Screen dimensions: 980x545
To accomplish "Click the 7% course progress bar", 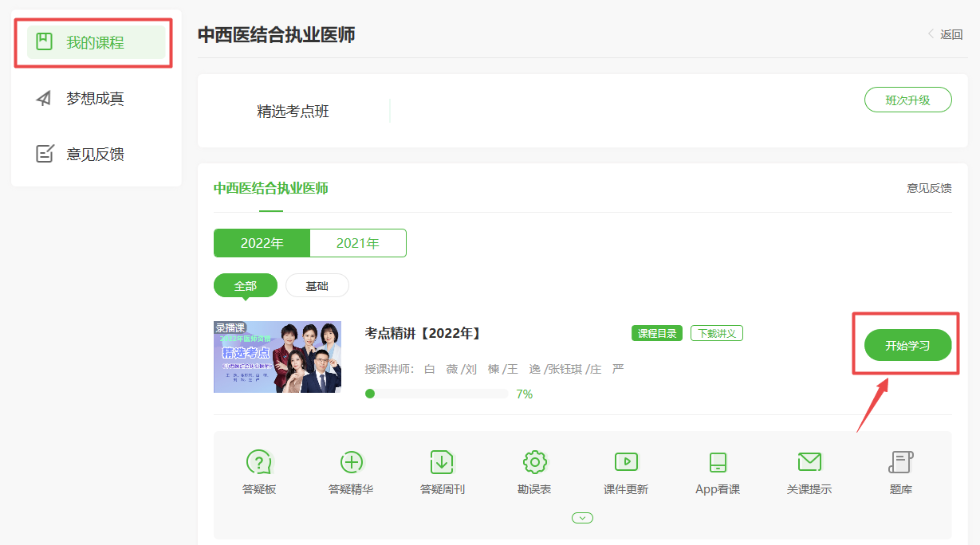I will [x=436, y=394].
